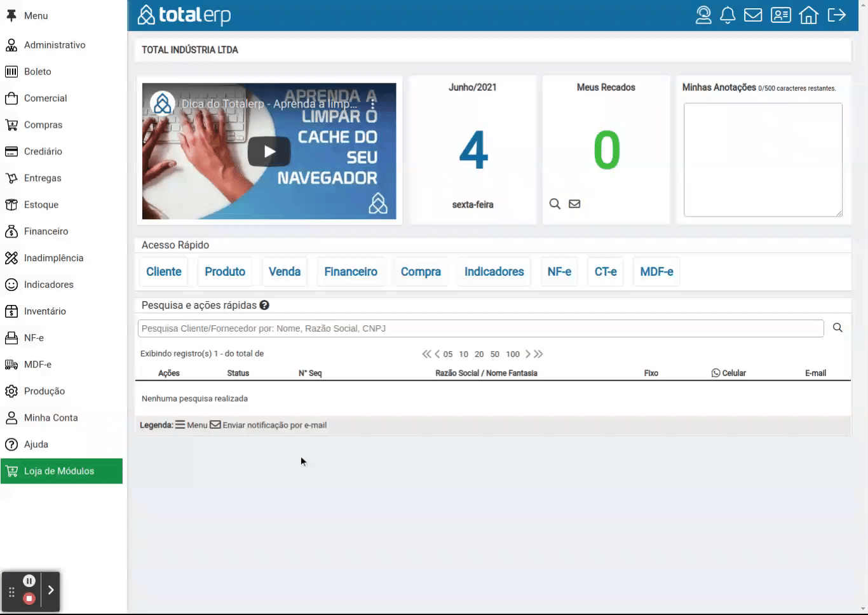Open the Venda quick access button
Viewport: 868px width, 615px height.
pyautogui.click(x=285, y=272)
